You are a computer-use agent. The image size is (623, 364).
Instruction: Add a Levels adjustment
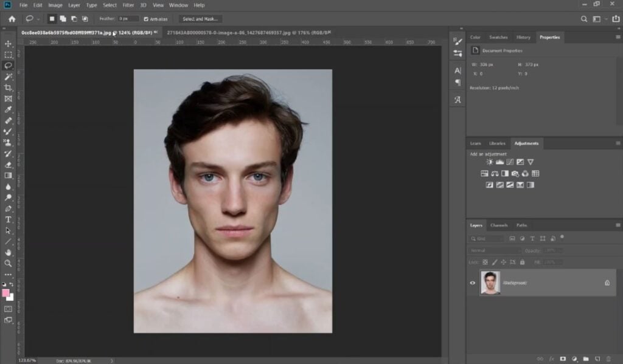coord(500,162)
